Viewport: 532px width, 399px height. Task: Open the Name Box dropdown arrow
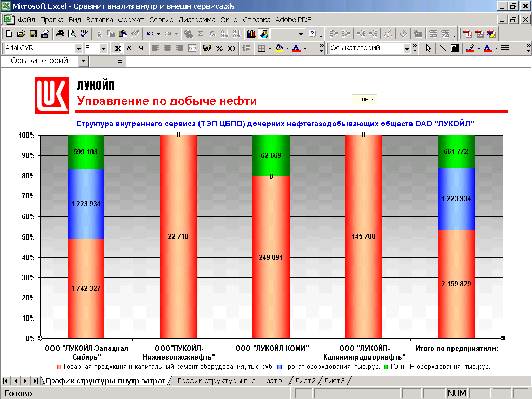coord(84,61)
